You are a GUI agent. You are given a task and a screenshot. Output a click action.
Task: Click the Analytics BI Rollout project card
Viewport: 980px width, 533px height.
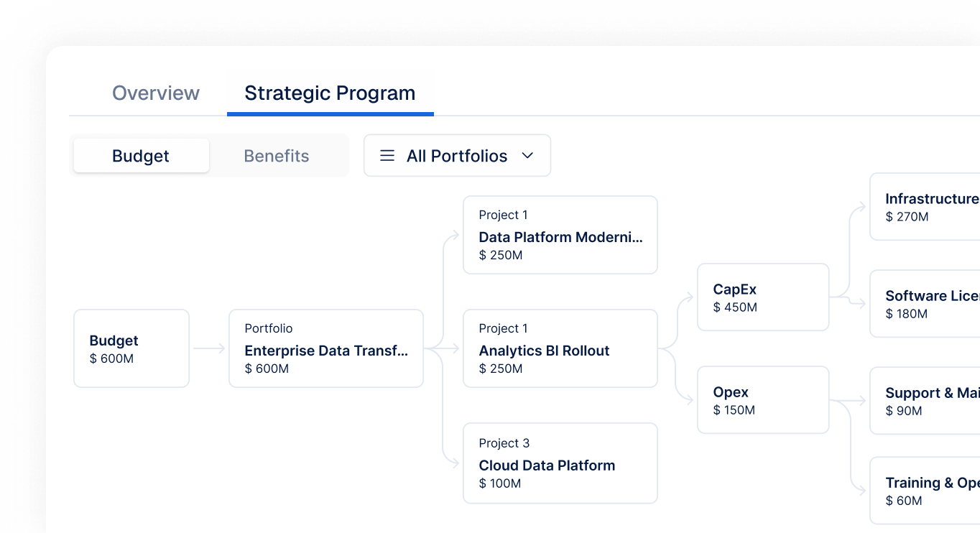click(560, 348)
